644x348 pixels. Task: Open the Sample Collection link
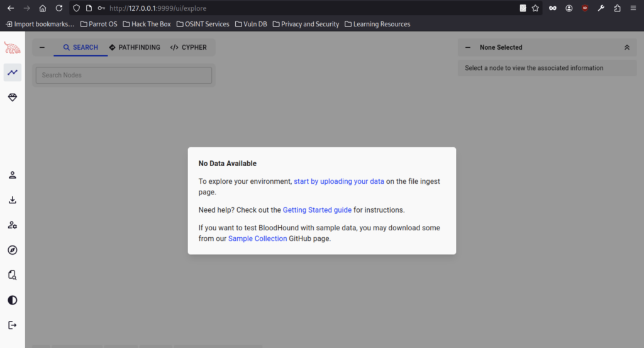click(257, 239)
